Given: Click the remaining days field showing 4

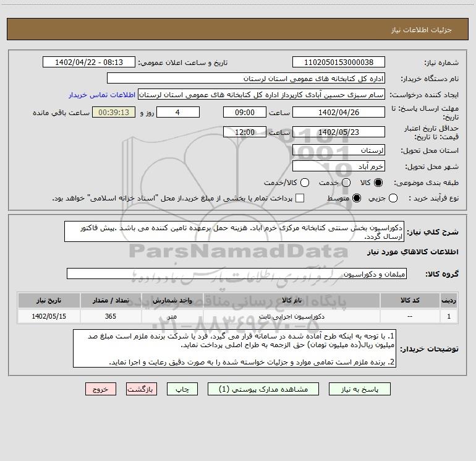Looking at the screenshot, I should coord(178,112).
